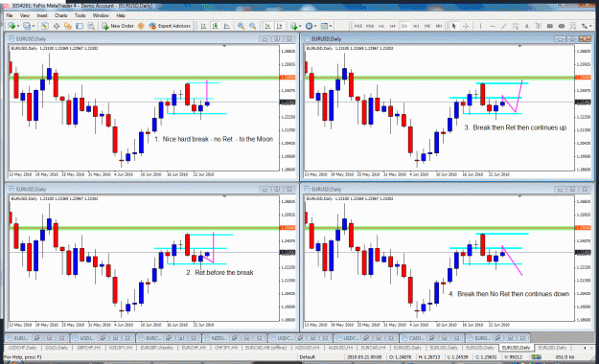Viewport: 599px width, 364px height.
Task: Open the connection status bars icon
Action: (536, 356)
